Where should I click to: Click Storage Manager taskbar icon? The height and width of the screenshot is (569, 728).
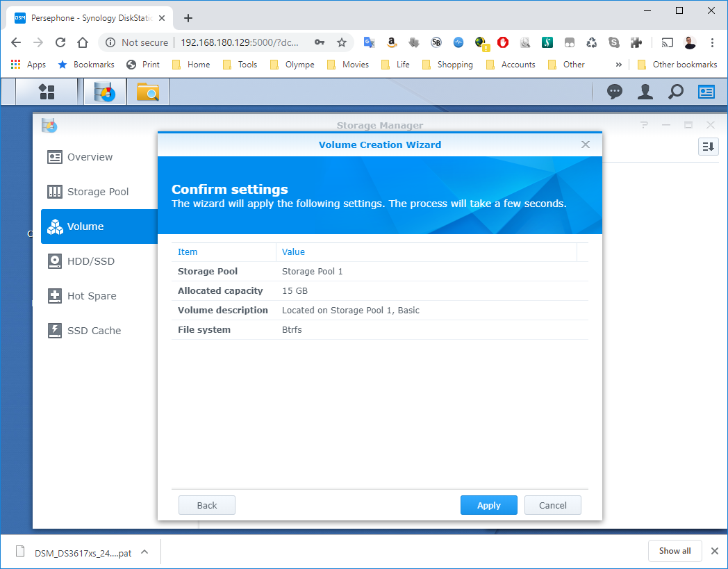[106, 92]
